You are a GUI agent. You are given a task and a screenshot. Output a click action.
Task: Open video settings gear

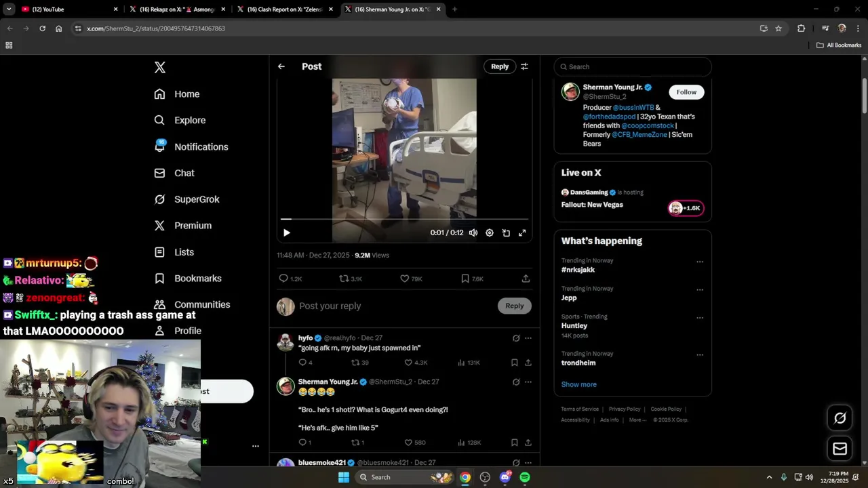pyautogui.click(x=490, y=232)
